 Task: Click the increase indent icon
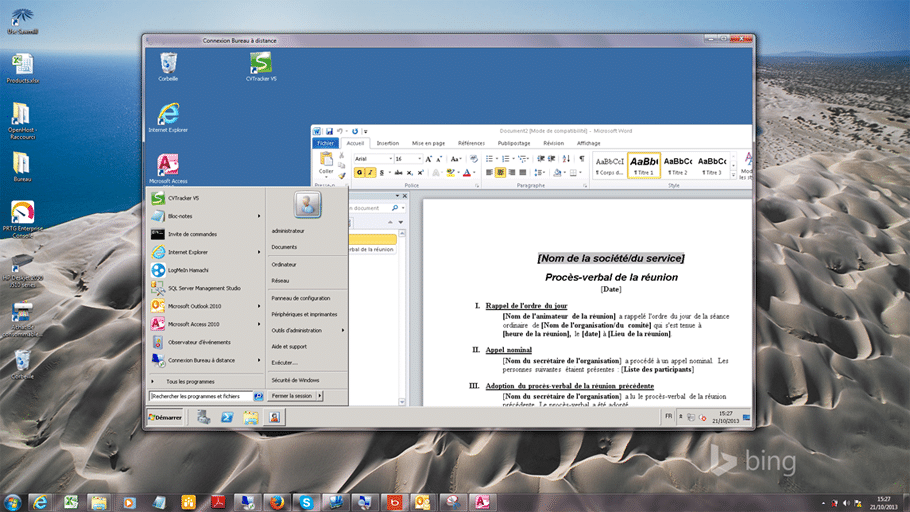pyautogui.click(x=551, y=158)
